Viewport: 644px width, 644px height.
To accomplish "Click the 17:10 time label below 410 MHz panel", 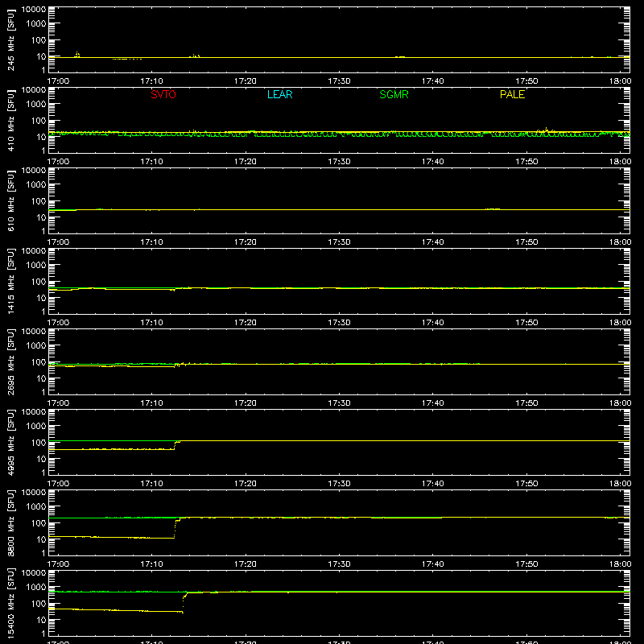I will tap(151, 162).
